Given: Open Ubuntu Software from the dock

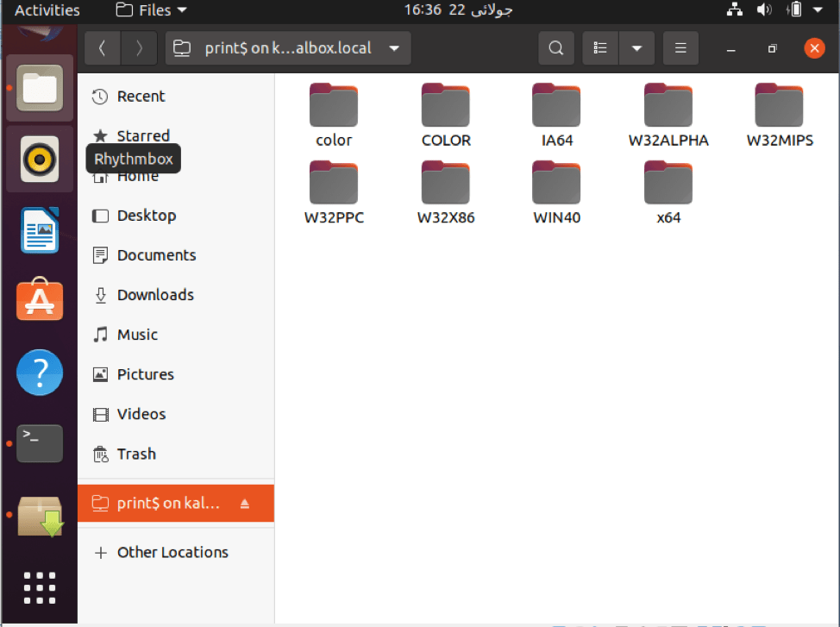Looking at the screenshot, I should [40, 299].
